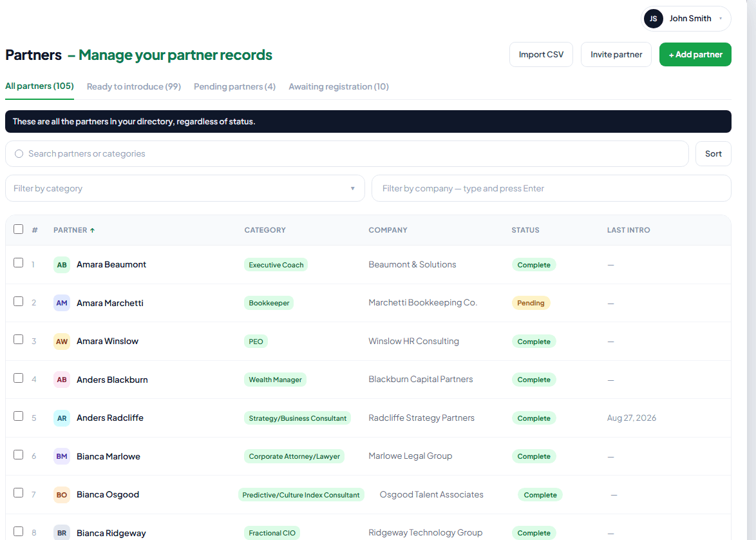756x540 pixels.
Task: Toggle the select-all checkbox in table header
Action: pos(18,229)
